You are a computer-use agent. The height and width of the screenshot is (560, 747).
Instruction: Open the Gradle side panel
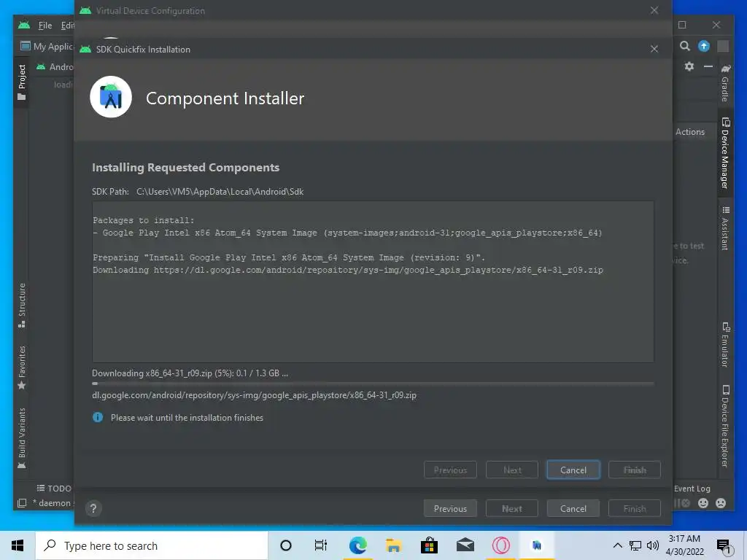point(725,82)
